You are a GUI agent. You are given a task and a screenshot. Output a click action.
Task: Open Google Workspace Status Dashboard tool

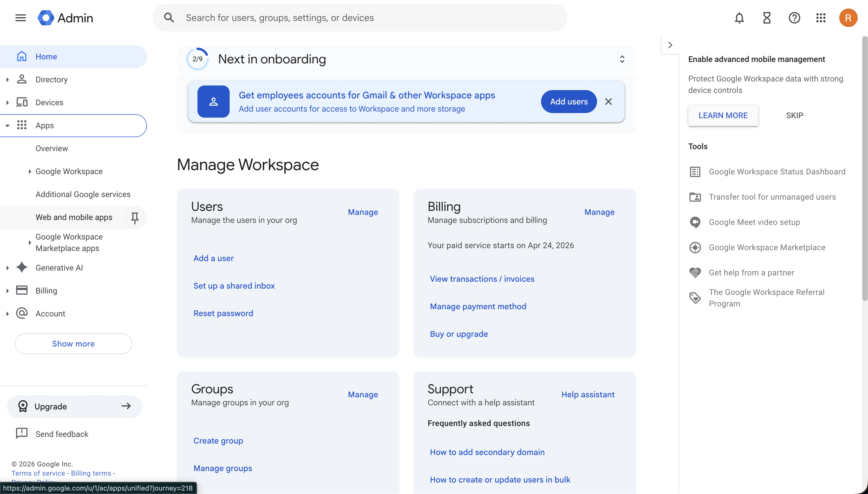pyautogui.click(x=777, y=171)
